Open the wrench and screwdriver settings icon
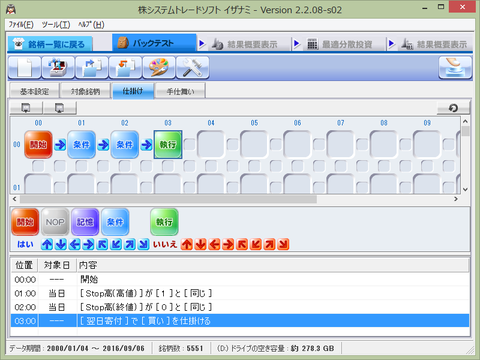480x360 pixels. click(x=193, y=68)
